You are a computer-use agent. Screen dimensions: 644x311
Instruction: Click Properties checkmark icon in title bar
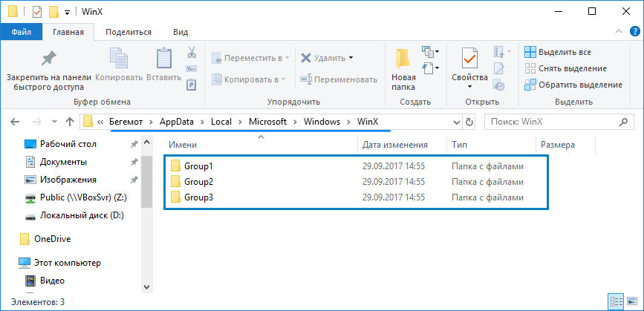pos(37,12)
